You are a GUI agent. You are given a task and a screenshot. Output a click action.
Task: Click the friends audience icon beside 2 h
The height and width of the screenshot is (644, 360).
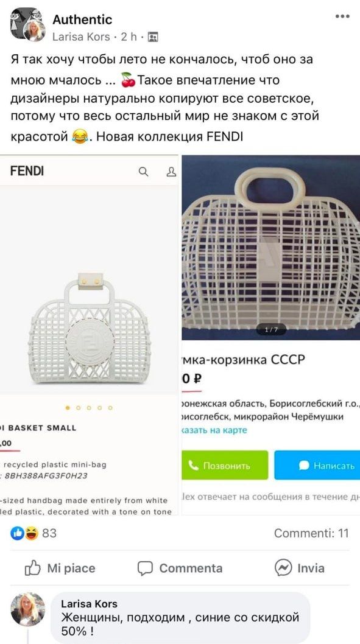(152, 37)
